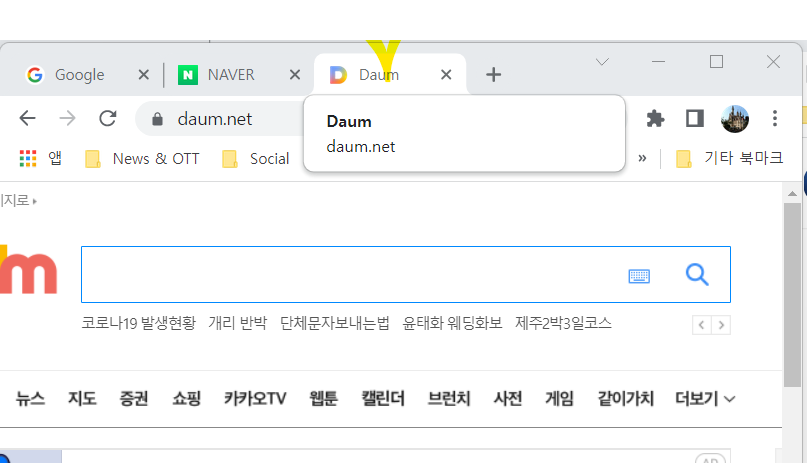Screen dimensions: 807x463
Task: Open the tab search chevron
Action: (x=602, y=62)
